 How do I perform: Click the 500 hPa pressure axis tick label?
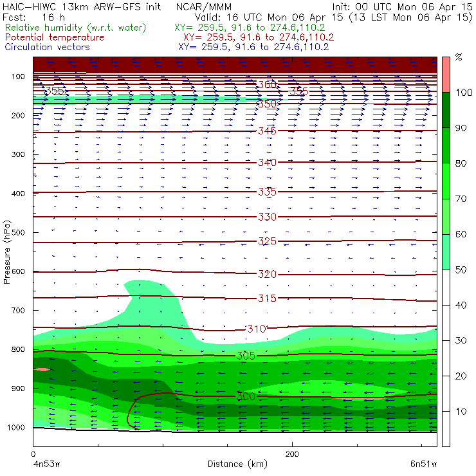[18, 233]
